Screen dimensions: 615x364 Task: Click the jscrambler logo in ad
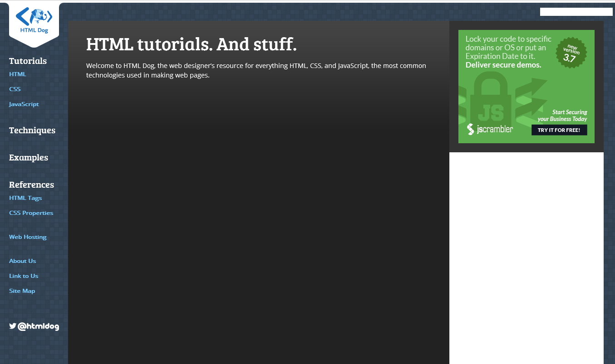click(490, 129)
